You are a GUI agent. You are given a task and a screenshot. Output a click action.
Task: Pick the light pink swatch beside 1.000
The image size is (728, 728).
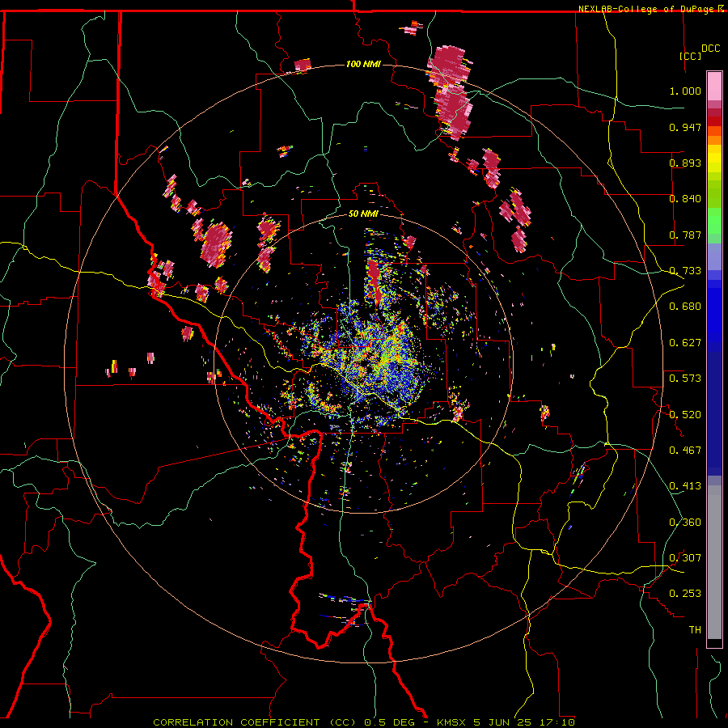[x=714, y=87]
